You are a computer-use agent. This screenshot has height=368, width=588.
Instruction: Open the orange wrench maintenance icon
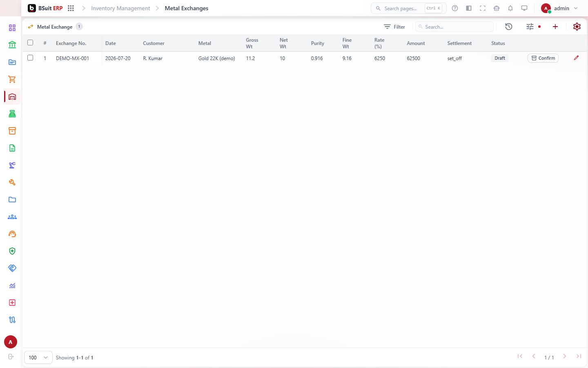(12, 182)
